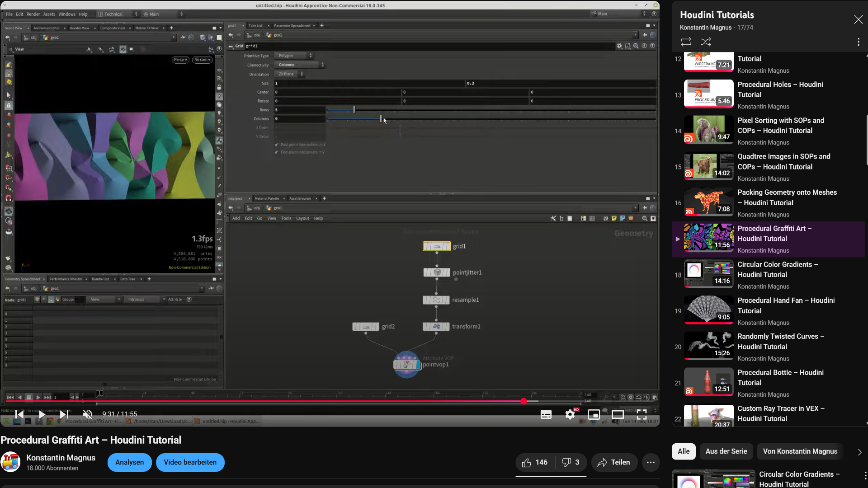Open more actions menu beside Teilen

pyautogui.click(x=651, y=462)
